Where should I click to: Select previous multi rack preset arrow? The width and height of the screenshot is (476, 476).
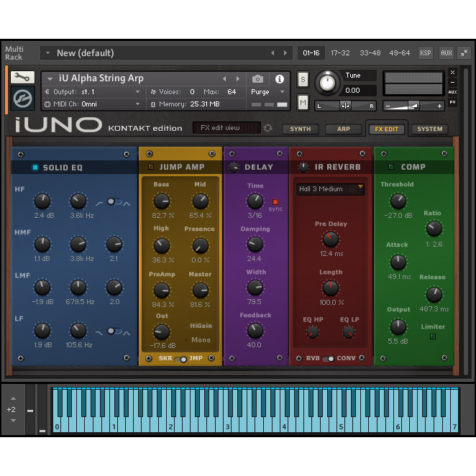(x=273, y=53)
